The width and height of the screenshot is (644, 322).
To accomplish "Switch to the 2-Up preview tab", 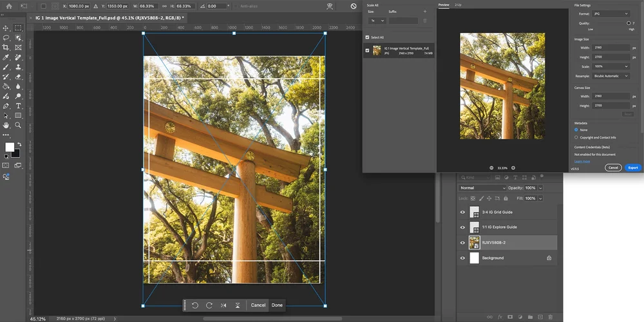I will 458,5.
